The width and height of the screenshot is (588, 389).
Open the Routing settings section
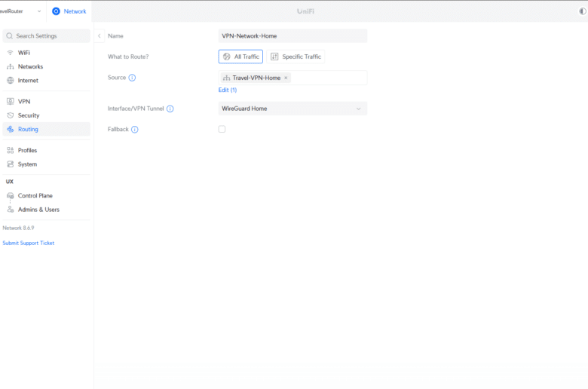pos(46,129)
